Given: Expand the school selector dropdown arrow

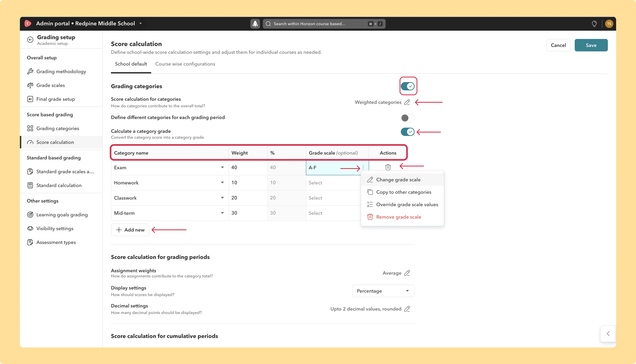Looking at the screenshot, I should click(141, 24).
